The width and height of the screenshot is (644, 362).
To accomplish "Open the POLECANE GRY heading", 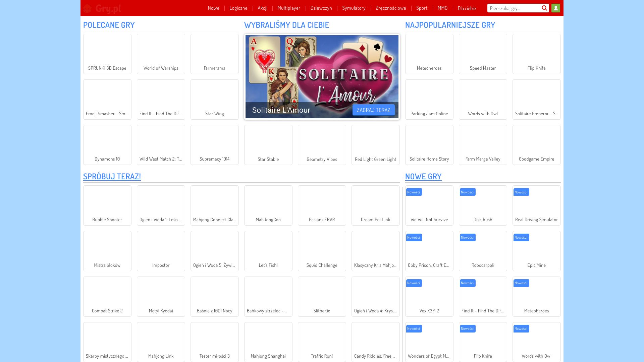I will [x=109, y=25].
